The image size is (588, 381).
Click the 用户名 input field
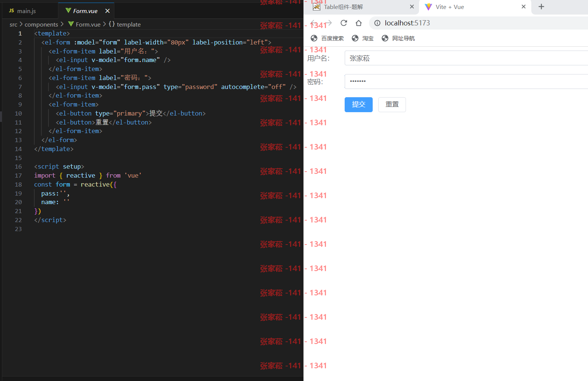tap(466, 58)
